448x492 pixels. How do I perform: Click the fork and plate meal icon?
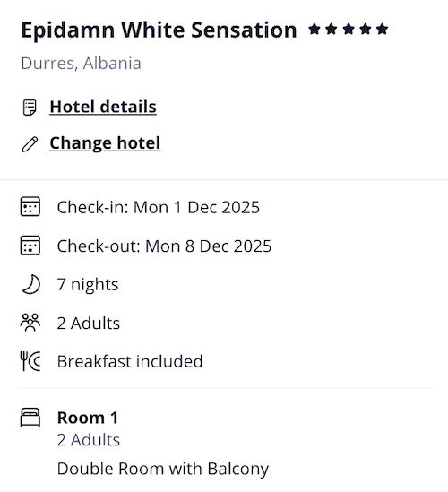[30, 361]
